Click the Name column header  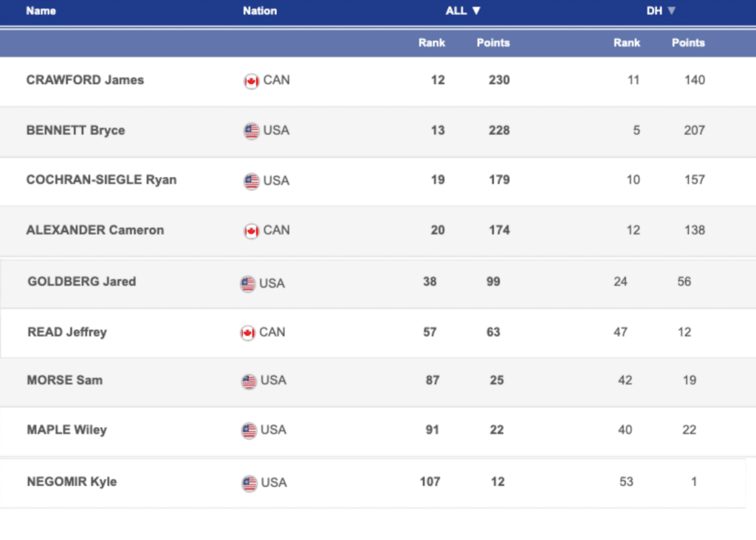[41, 11]
